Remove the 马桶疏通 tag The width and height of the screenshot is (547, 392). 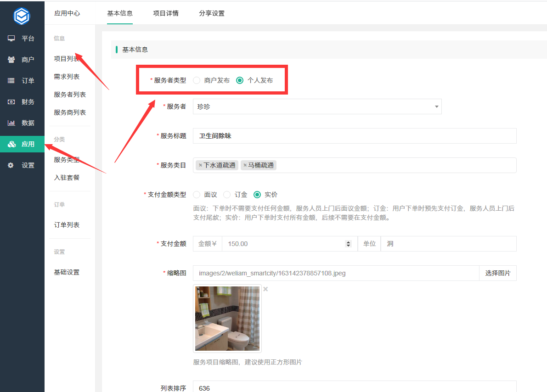(245, 165)
